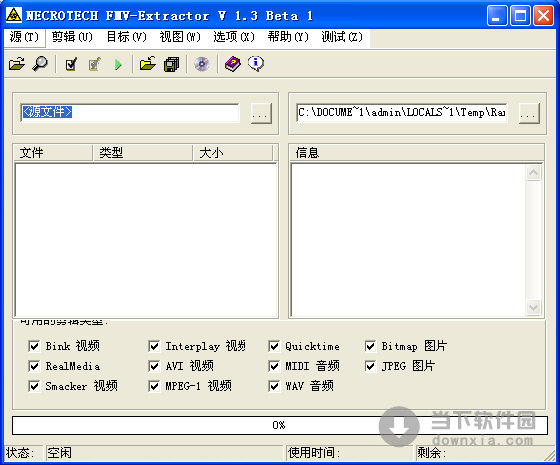Click the CD disc toolbar icon

coord(202,64)
